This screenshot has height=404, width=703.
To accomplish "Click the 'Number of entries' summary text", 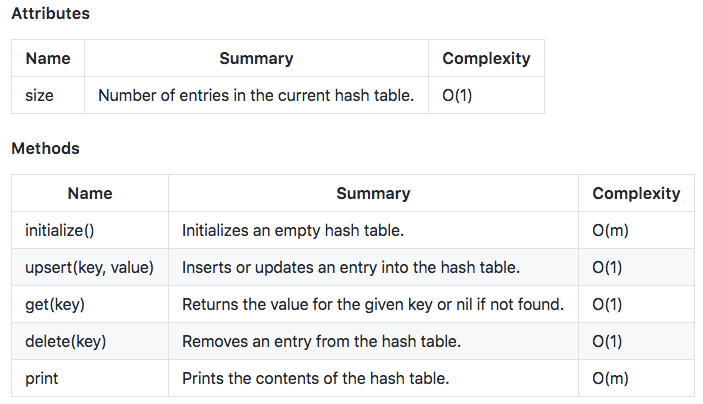I will point(256,95).
